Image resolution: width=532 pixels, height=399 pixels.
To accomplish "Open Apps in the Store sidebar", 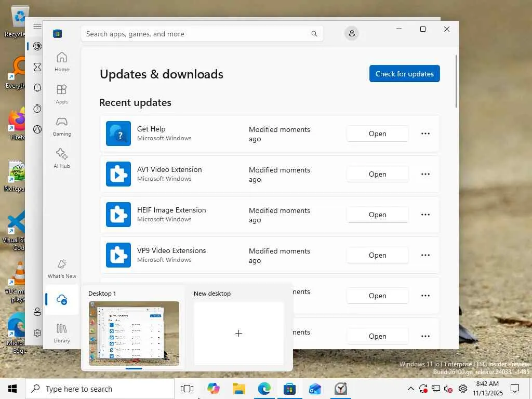I will coord(62,94).
